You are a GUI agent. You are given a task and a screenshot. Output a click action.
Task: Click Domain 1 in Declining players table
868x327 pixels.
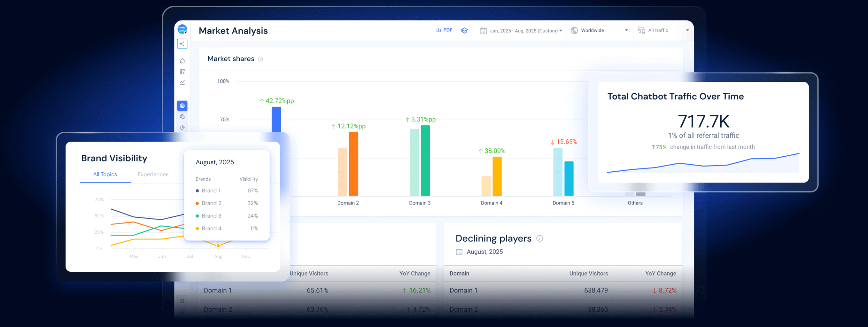[x=463, y=290]
